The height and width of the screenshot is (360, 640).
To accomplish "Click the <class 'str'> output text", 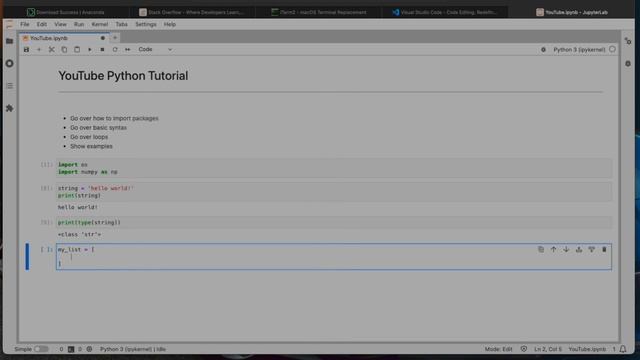I will click(x=79, y=235).
